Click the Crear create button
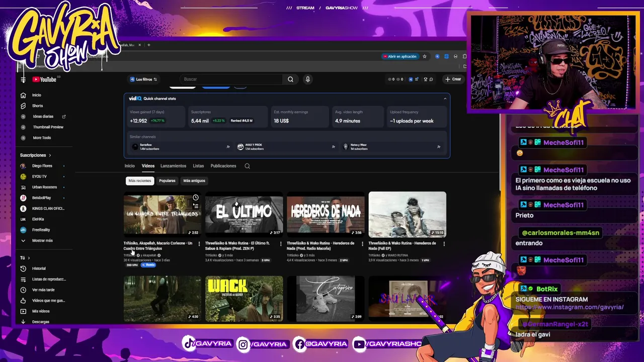 tap(453, 79)
